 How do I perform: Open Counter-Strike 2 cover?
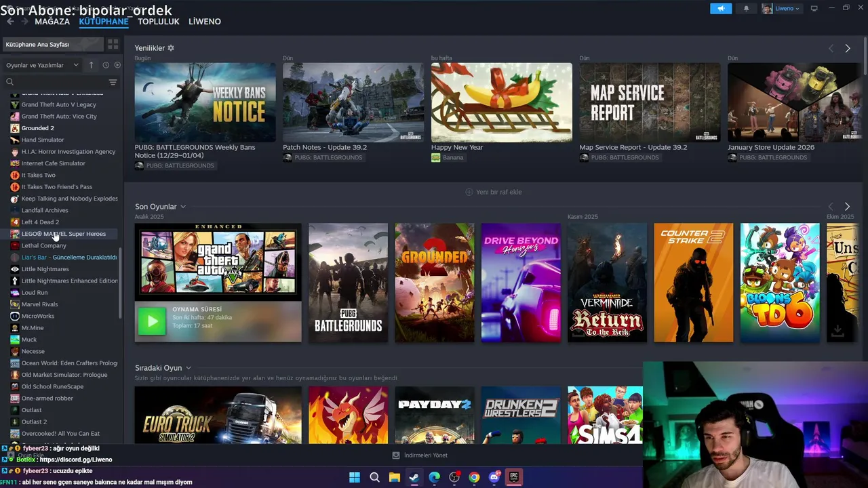(694, 283)
